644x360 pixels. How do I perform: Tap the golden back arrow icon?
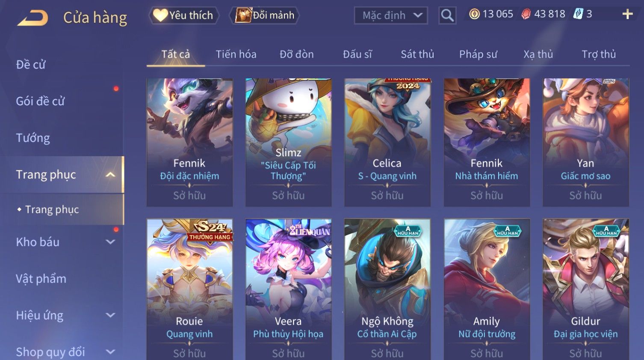point(32,18)
